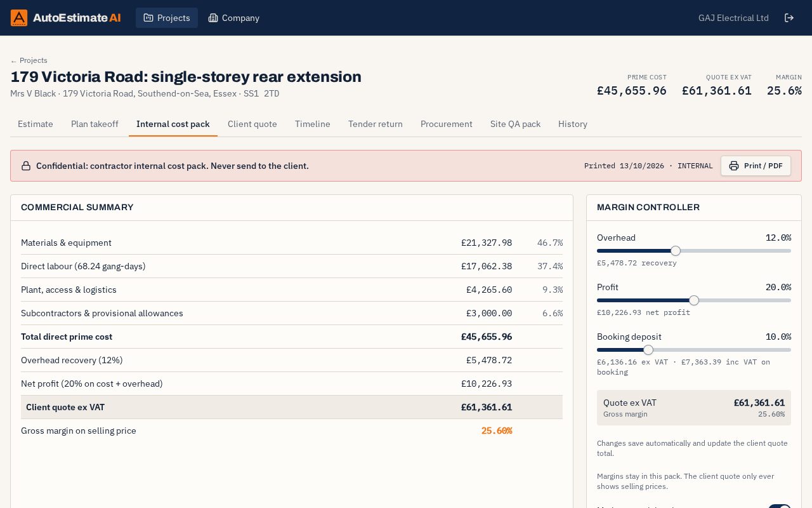812x508 pixels.
Task: Click the COMMERCIAL SUMMARY panel heading
Action: 77,207
